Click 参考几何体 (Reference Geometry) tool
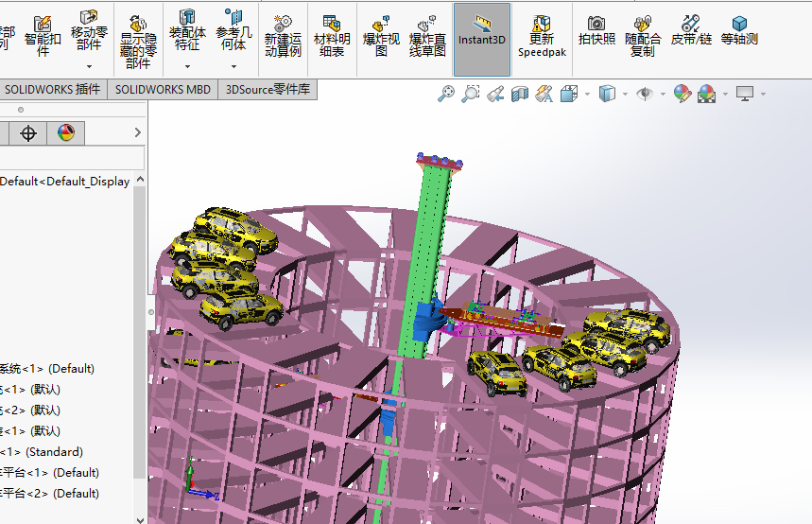This screenshot has height=524, width=812. point(233,30)
